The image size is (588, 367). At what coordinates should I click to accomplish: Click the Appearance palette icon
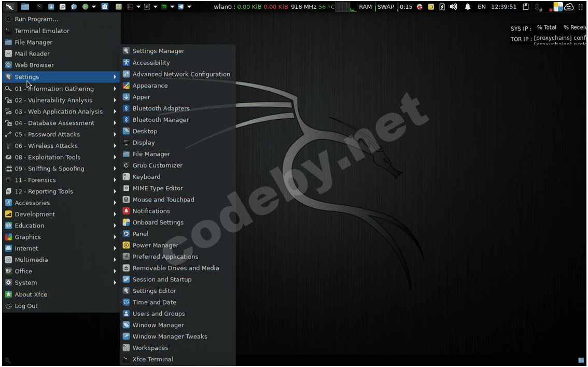coord(127,86)
